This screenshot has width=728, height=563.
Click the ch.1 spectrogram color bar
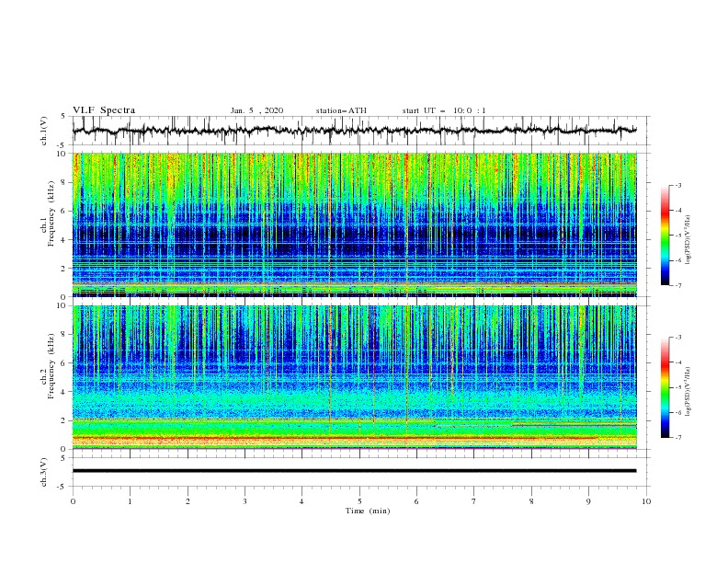[x=665, y=236]
